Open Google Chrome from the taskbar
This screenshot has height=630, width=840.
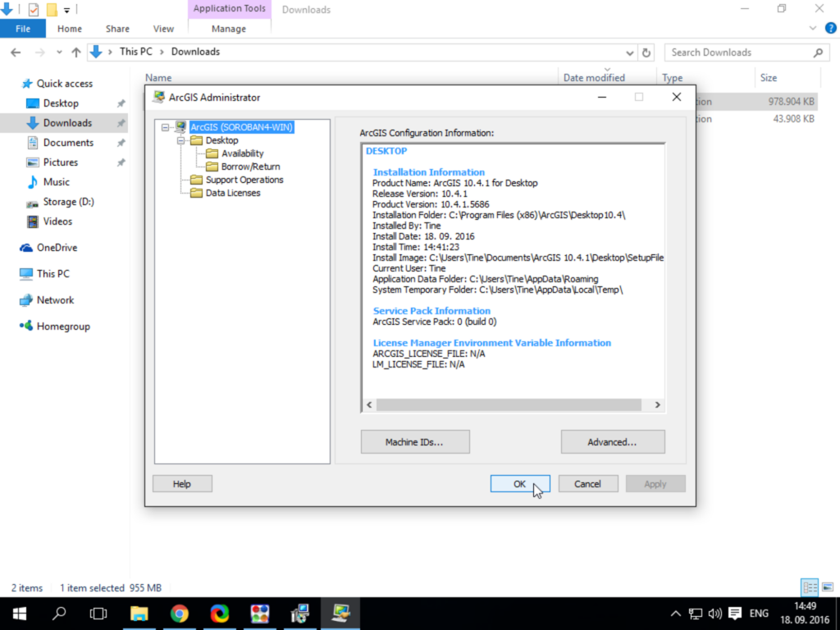[180, 614]
